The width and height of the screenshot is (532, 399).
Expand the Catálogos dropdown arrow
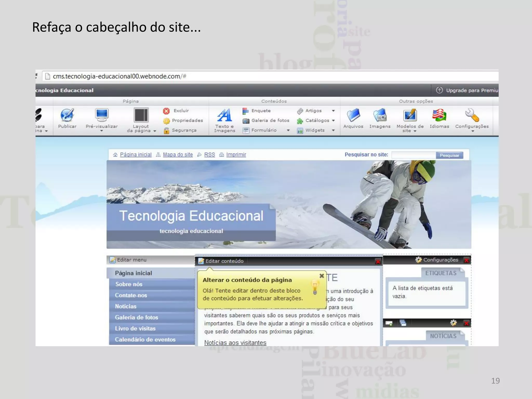[333, 121]
